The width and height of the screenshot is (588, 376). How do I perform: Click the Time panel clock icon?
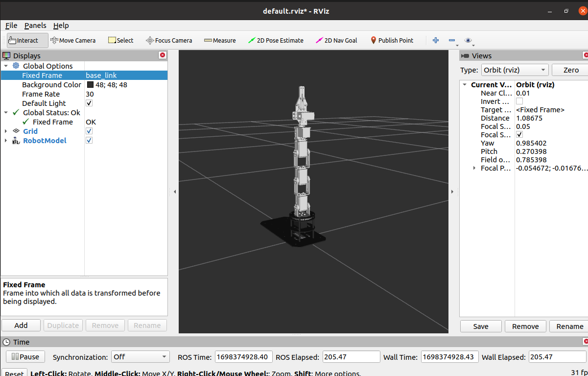point(6,342)
